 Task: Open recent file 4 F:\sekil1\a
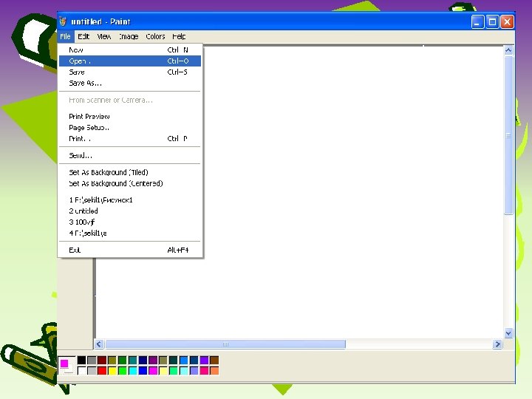pos(130,233)
